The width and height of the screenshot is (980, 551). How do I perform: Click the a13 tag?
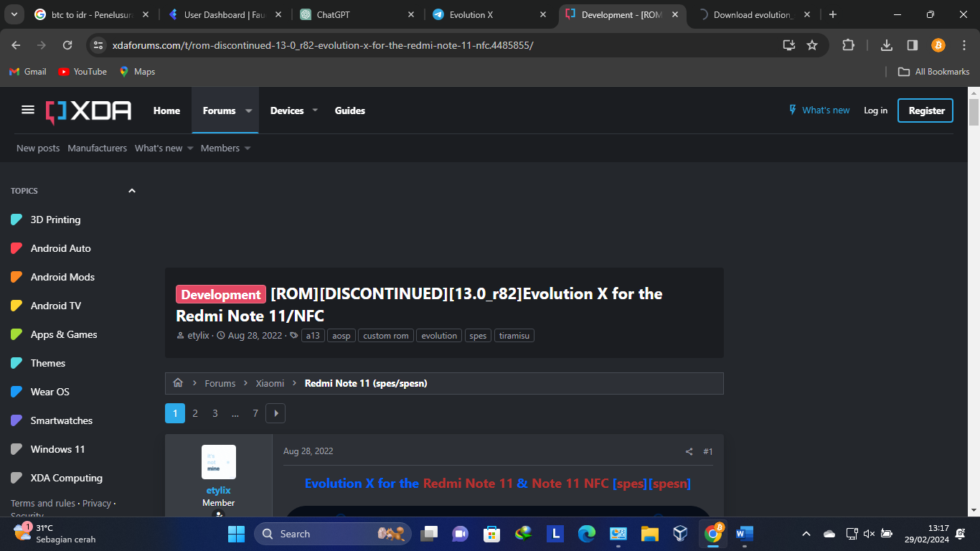pos(313,336)
